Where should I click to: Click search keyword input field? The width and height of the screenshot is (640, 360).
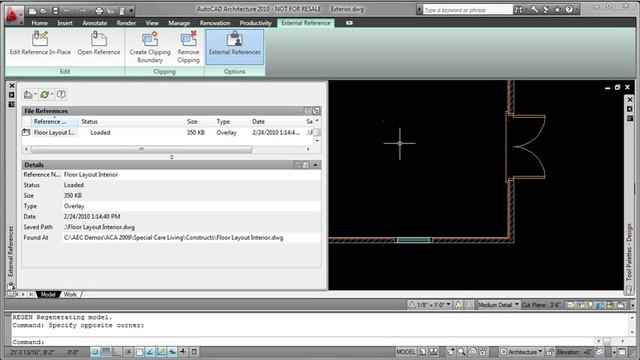pos(467,9)
